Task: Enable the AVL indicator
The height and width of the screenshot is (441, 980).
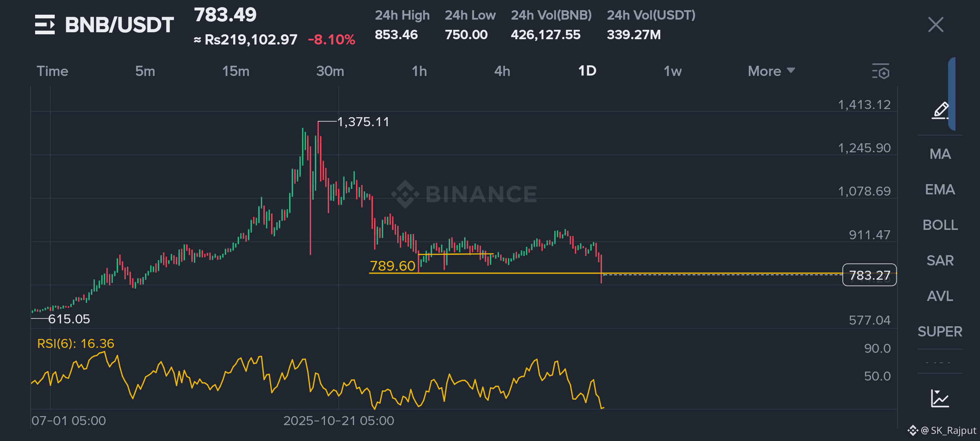Action: pos(940,296)
